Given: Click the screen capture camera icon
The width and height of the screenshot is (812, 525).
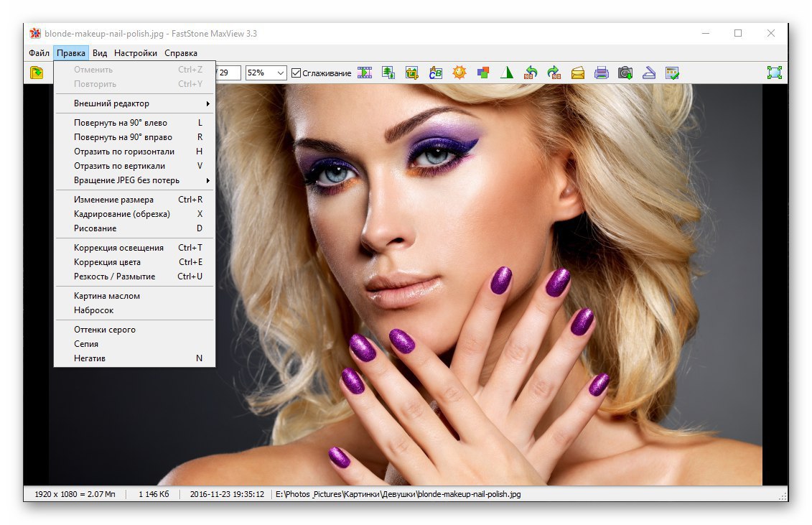Looking at the screenshot, I should click(x=625, y=73).
